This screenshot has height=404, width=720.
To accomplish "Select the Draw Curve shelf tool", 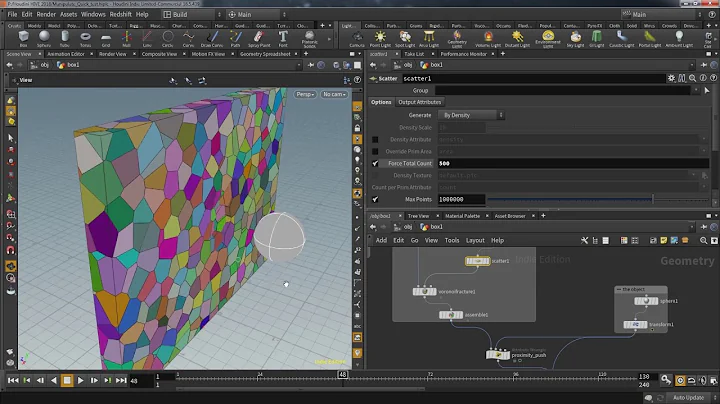I will point(212,38).
